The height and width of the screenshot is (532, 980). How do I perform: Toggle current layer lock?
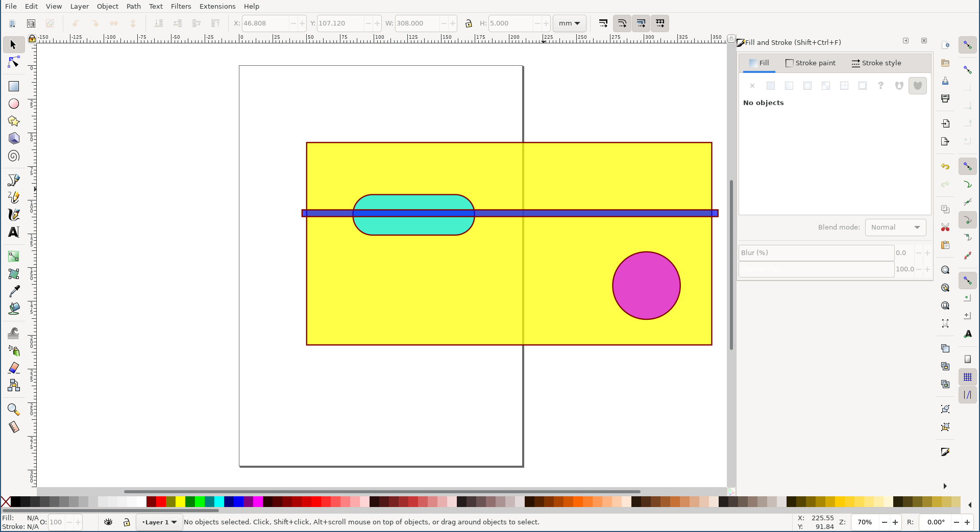(127, 522)
